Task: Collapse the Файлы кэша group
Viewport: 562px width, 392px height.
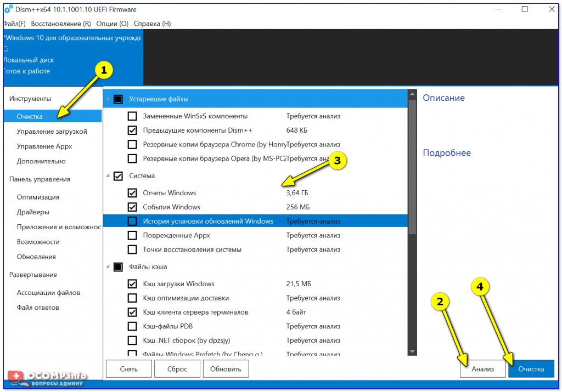Action: pos(108,266)
